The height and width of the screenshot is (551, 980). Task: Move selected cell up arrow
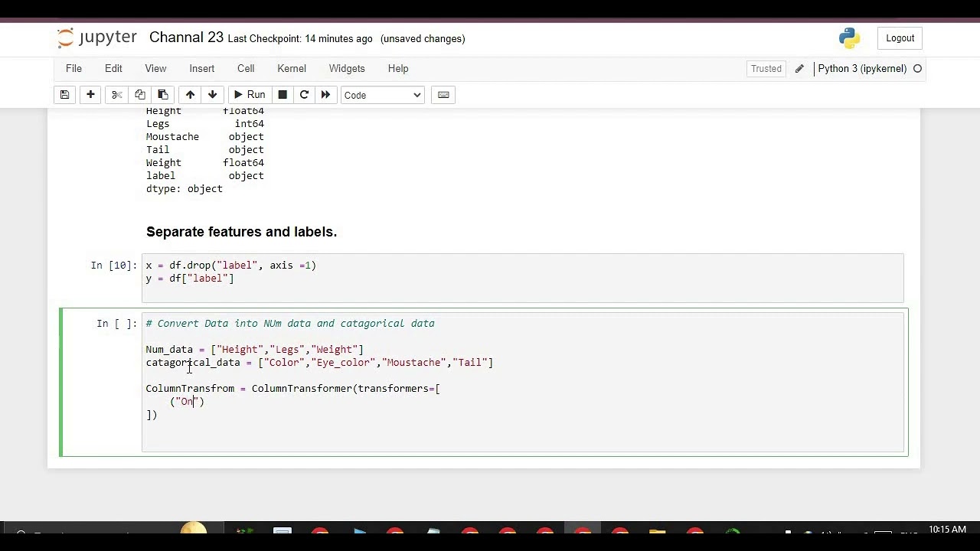[190, 95]
